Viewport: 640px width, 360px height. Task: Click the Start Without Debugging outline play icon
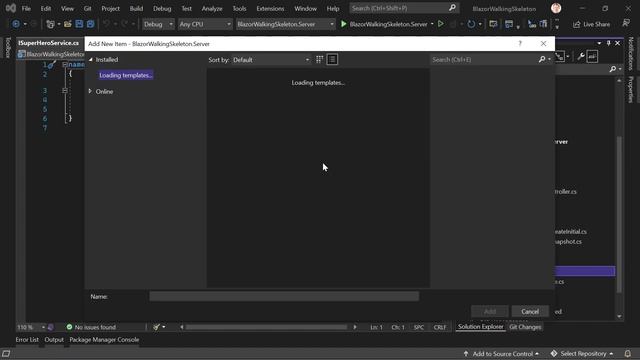click(441, 24)
